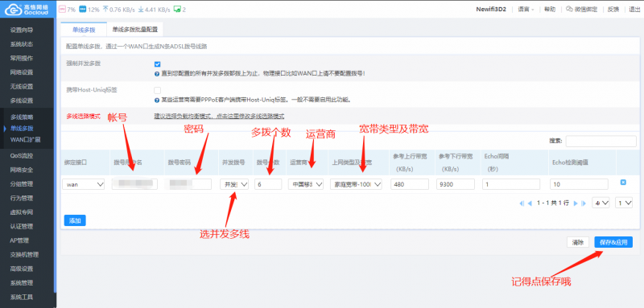The width and height of the screenshot is (644, 308).
Task: Open 分组管理 in sidebar
Action: (22, 183)
